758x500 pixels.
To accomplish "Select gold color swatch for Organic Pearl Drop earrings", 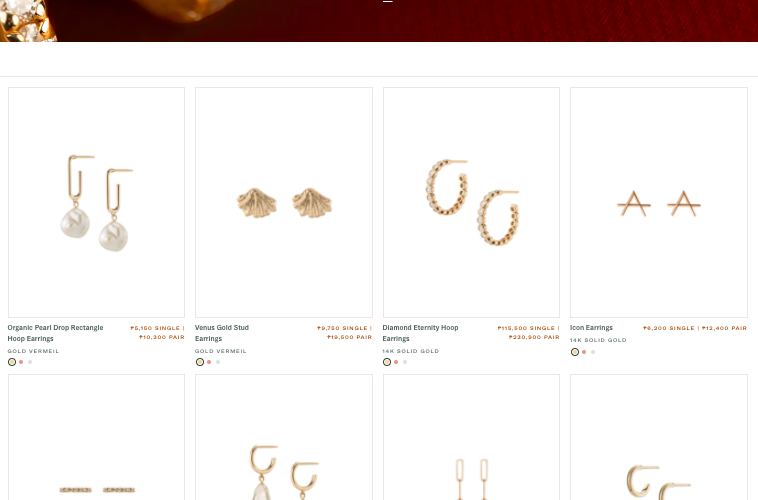I will (x=12, y=362).
